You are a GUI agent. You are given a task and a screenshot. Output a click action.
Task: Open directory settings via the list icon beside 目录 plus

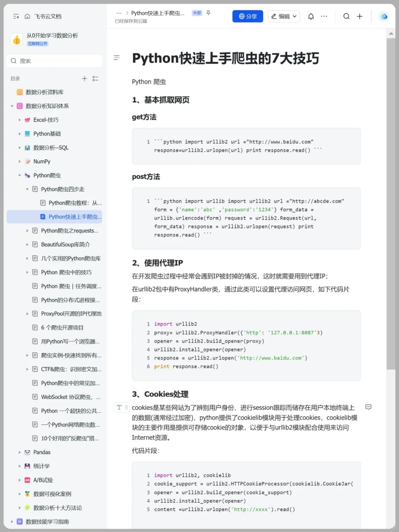[x=95, y=78]
